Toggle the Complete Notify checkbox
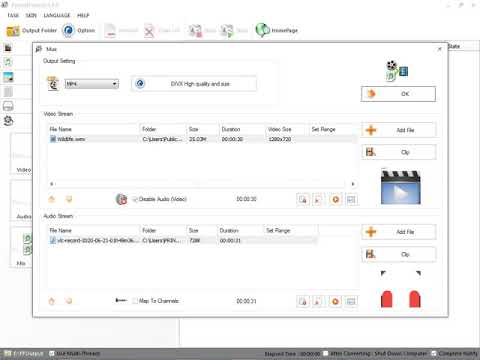 (x=434, y=353)
